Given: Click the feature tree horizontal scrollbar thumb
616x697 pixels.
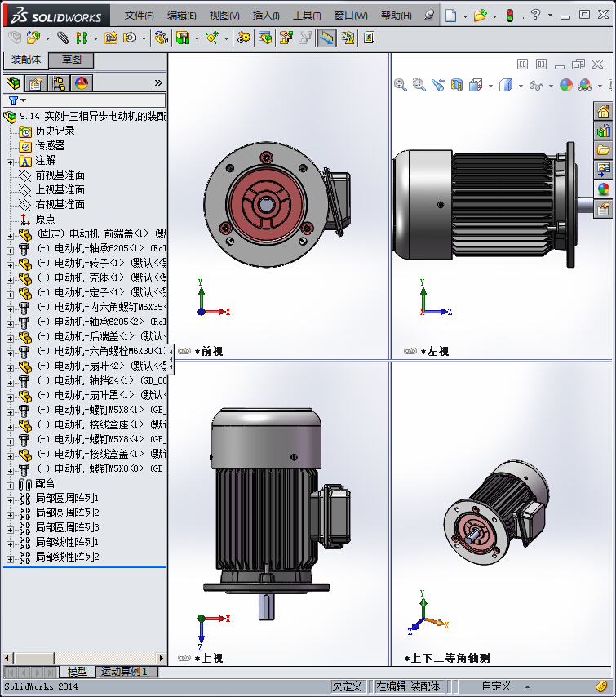Looking at the screenshot, I should tap(34, 658).
